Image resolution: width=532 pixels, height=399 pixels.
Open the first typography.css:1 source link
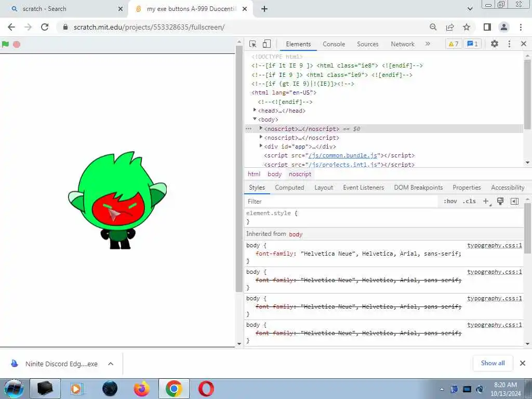[495, 245]
